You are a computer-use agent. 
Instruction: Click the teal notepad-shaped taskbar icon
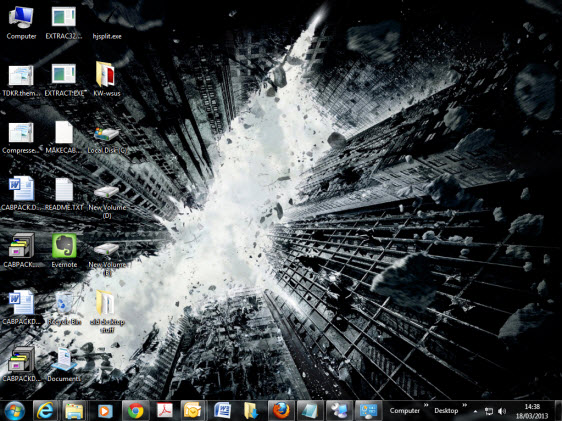pos(309,411)
